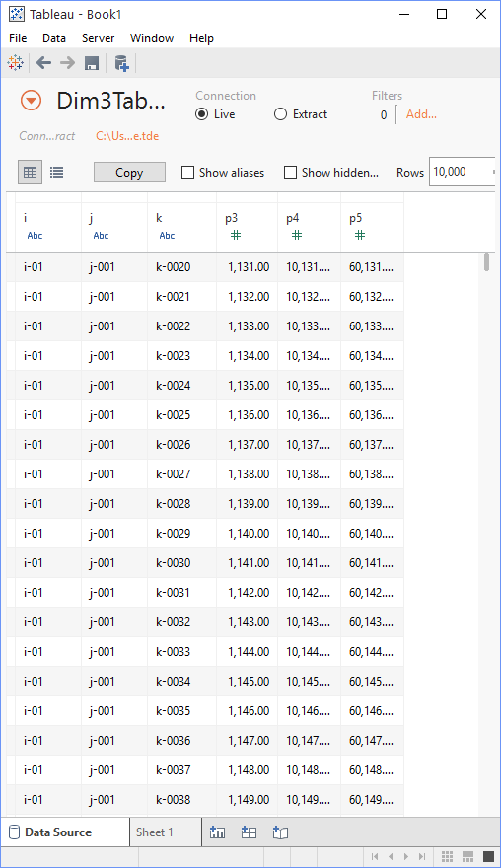Create a new story icon
Viewport: 501px width, 868px height.
[281, 832]
